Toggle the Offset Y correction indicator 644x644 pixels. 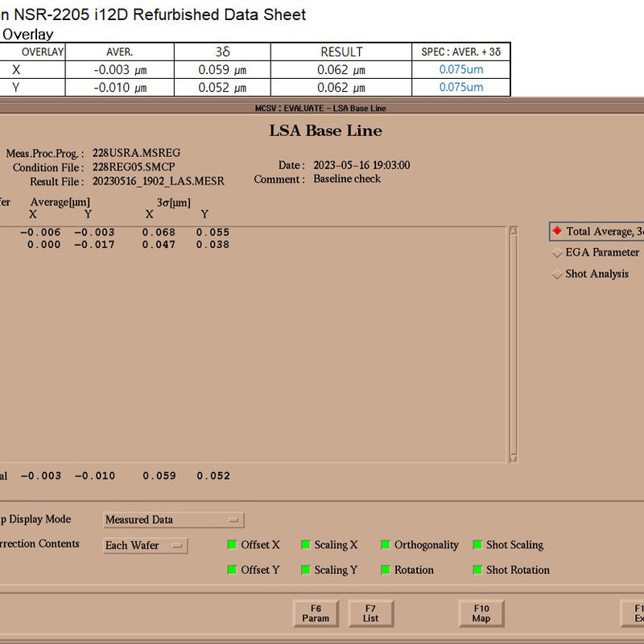[x=233, y=570]
